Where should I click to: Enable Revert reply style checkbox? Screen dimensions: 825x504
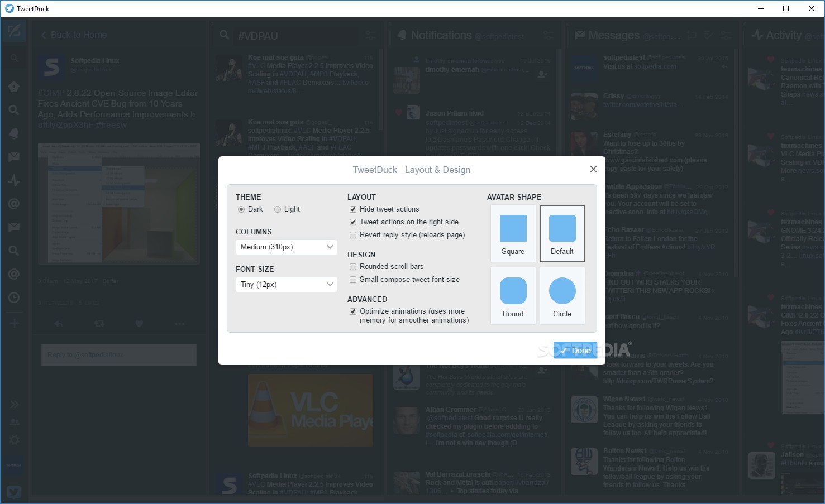click(x=353, y=235)
